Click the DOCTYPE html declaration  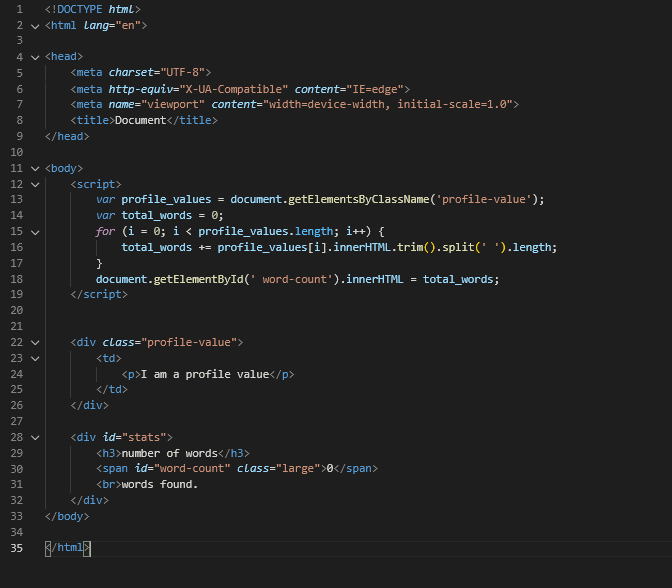pyautogui.click(x=93, y=9)
